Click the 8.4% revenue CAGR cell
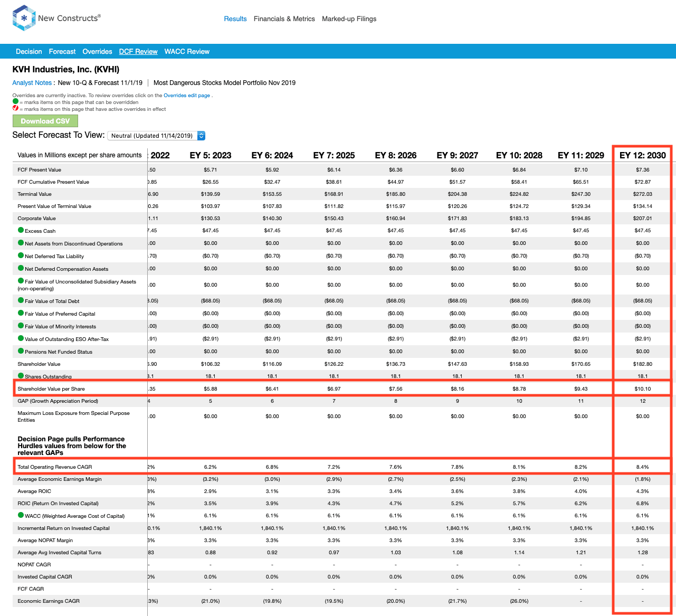Screen dimensions: 676x616 click(643, 467)
